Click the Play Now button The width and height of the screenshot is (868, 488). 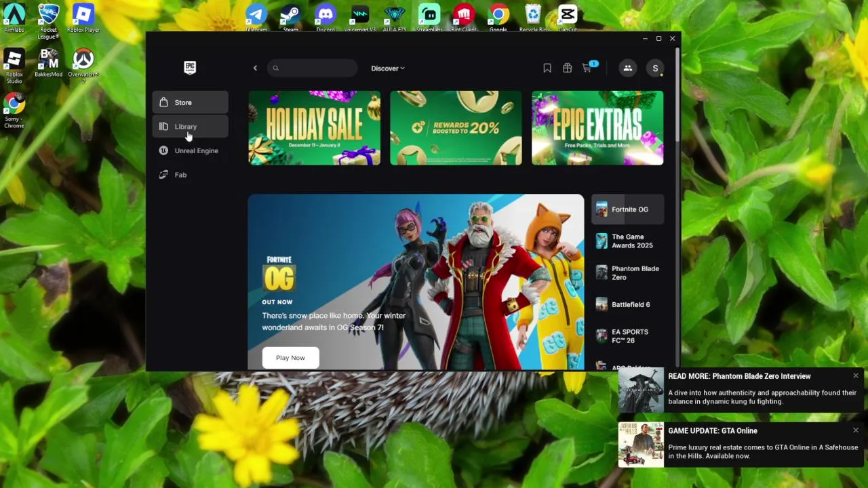tap(290, 358)
